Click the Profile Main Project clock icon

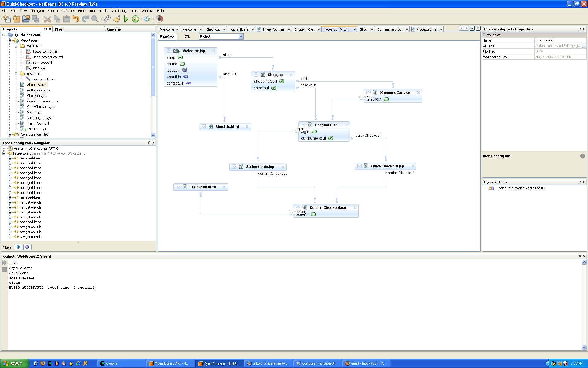click(147, 19)
